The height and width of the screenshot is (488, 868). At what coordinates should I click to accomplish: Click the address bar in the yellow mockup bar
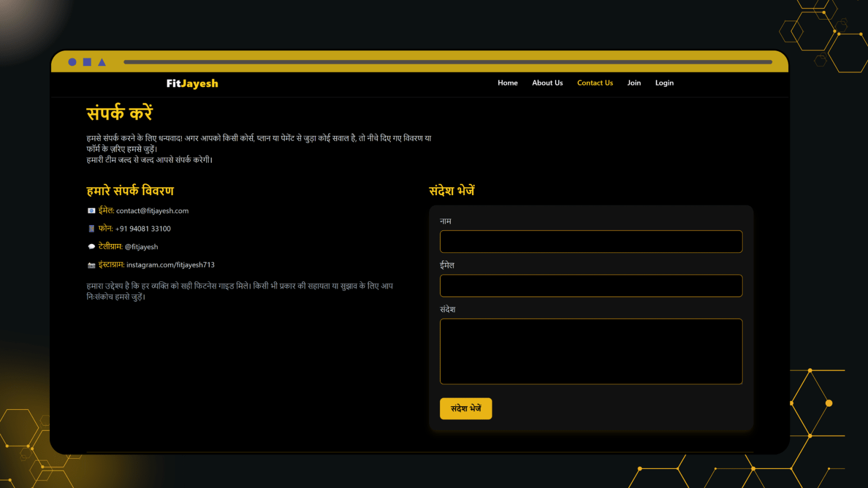tap(448, 62)
